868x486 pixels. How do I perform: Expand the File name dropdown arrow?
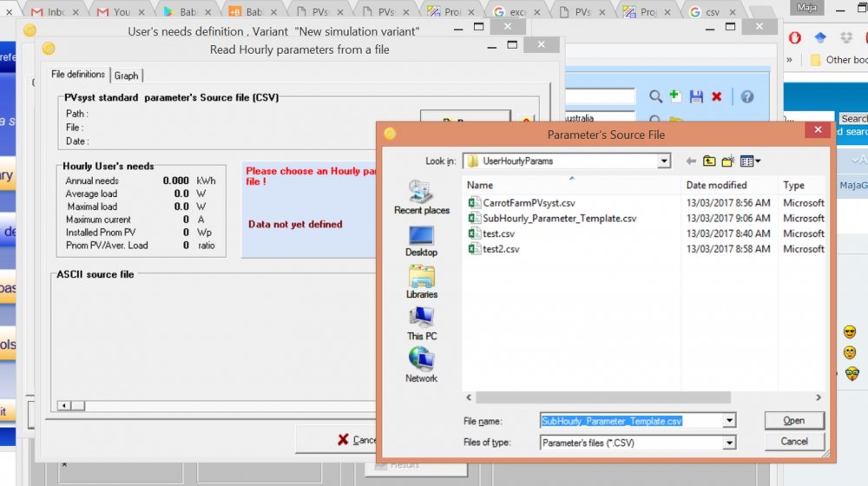click(x=729, y=421)
